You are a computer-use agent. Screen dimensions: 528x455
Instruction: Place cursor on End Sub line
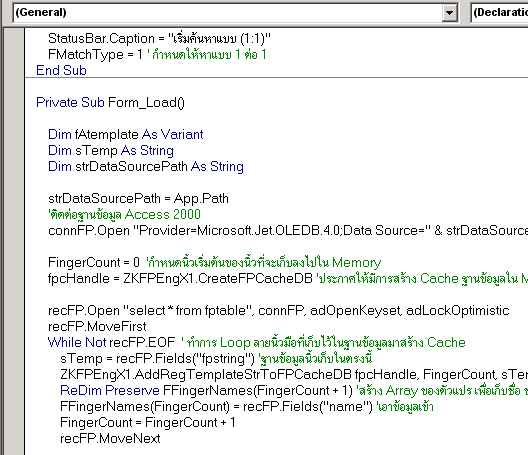[x=61, y=70]
